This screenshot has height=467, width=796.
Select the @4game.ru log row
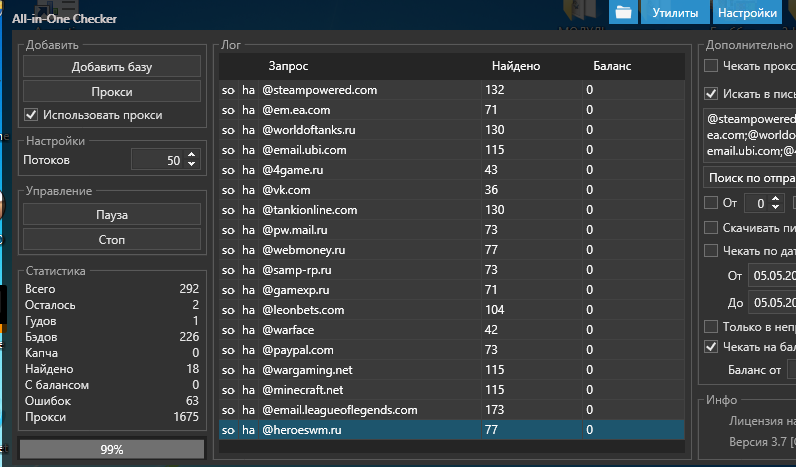point(452,170)
